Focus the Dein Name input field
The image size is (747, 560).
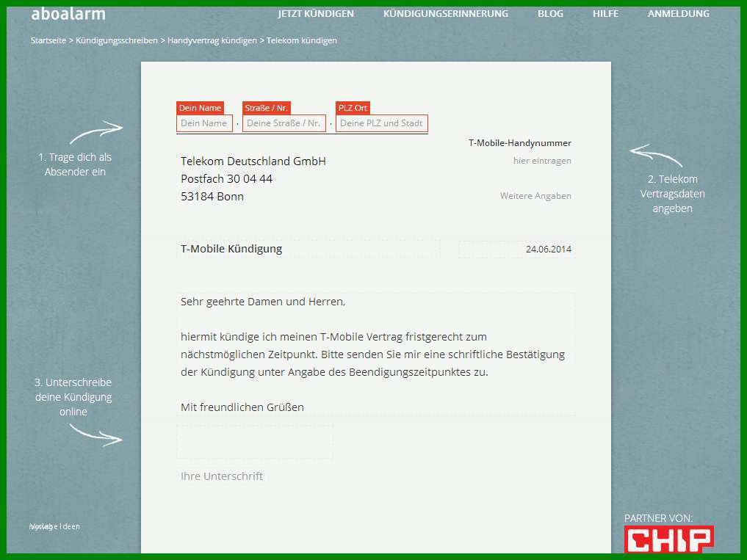204,123
